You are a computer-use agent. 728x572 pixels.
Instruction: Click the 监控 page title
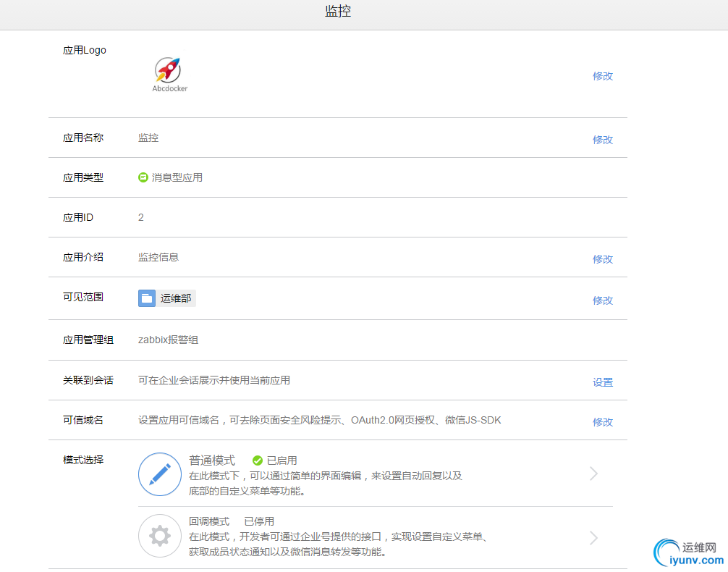(x=338, y=12)
